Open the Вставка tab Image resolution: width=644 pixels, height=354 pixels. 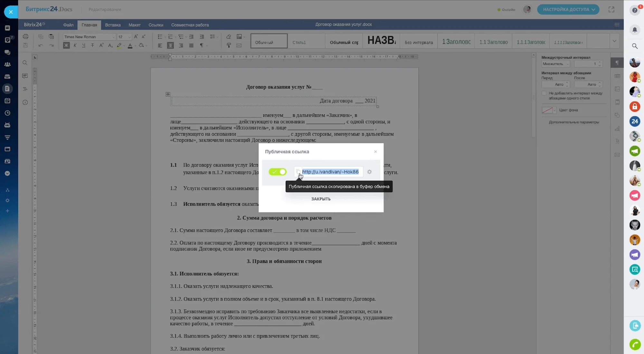tap(113, 25)
